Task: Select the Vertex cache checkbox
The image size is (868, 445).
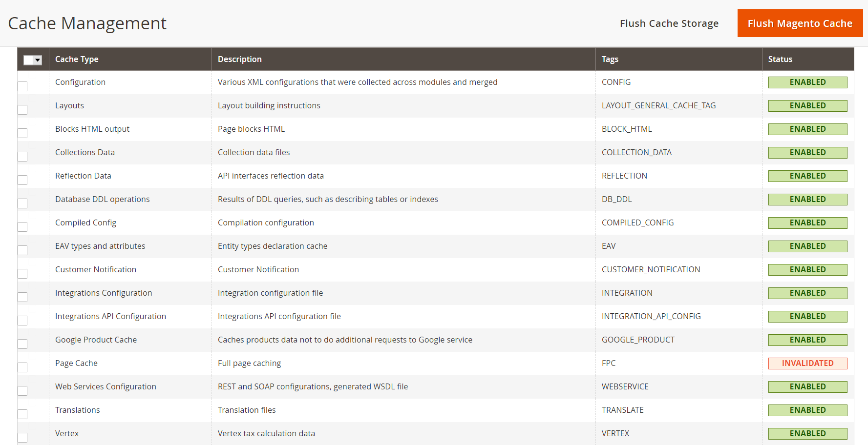Action: pyautogui.click(x=22, y=438)
